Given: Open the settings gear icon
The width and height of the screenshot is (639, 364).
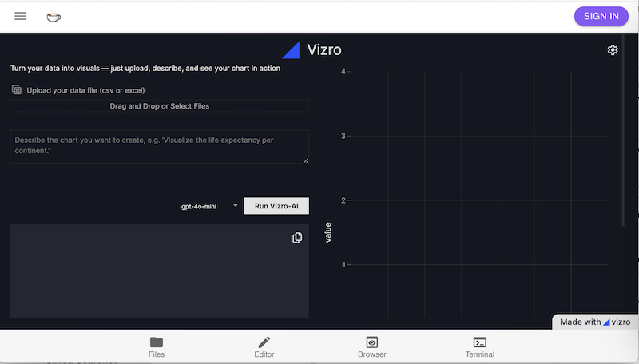Looking at the screenshot, I should [613, 50].
